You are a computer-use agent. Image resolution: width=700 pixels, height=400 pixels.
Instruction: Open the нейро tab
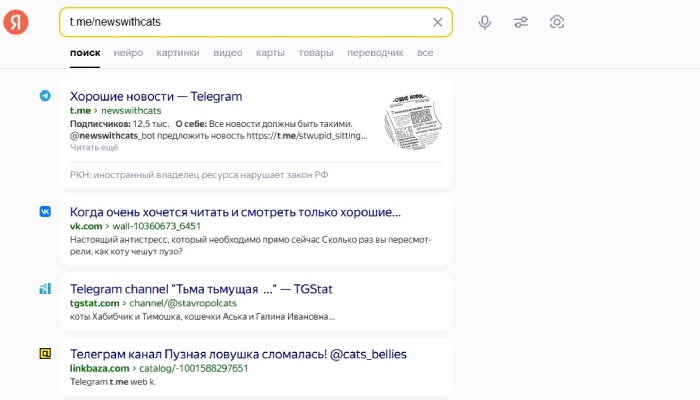tap(128, 52)
